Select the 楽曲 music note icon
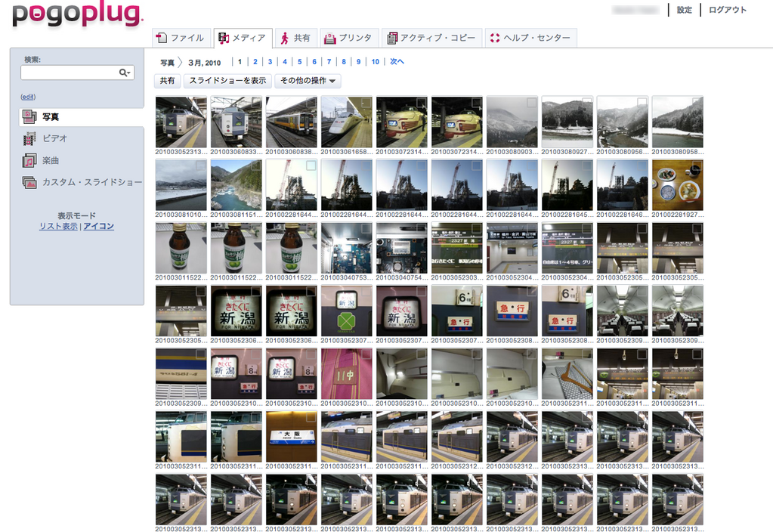 29,160
